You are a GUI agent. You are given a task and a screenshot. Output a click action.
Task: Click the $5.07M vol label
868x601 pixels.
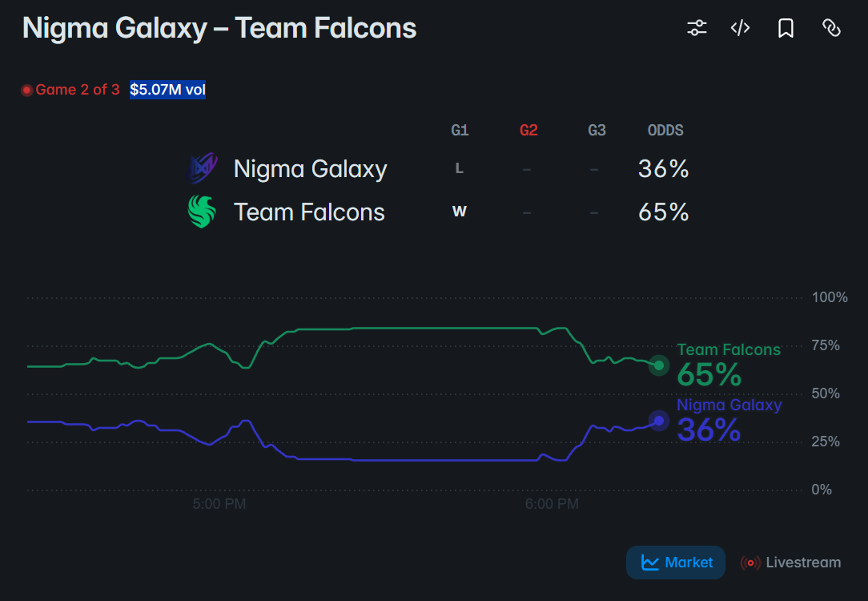click(x=167, y=90)
